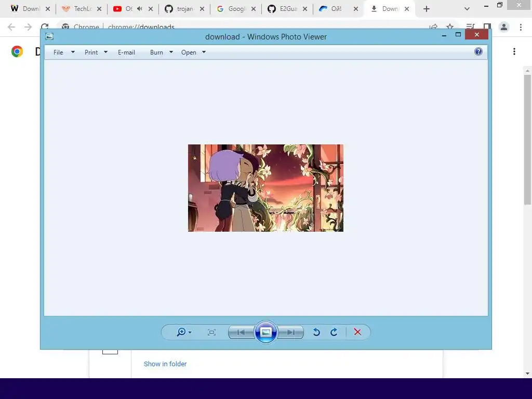Click the Photo Viewer title bar icon
The height and width of the screenshot is (399, 532).
click(49, 36)
